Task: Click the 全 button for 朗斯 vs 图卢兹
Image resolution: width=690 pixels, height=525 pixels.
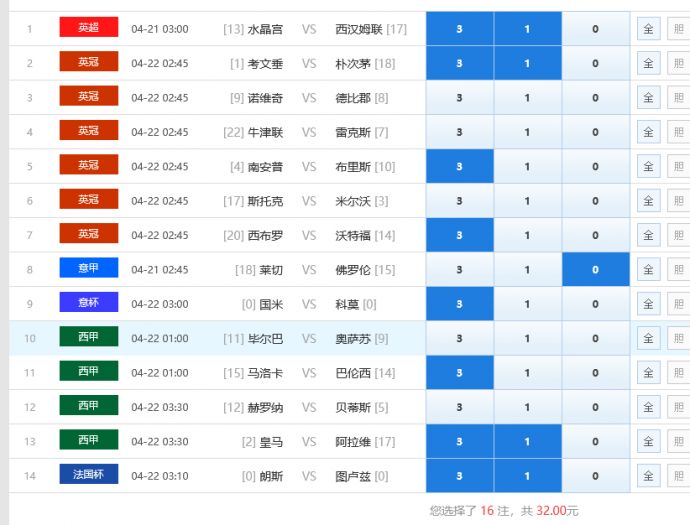Action: pyautogui.click(x=648, y=475)
